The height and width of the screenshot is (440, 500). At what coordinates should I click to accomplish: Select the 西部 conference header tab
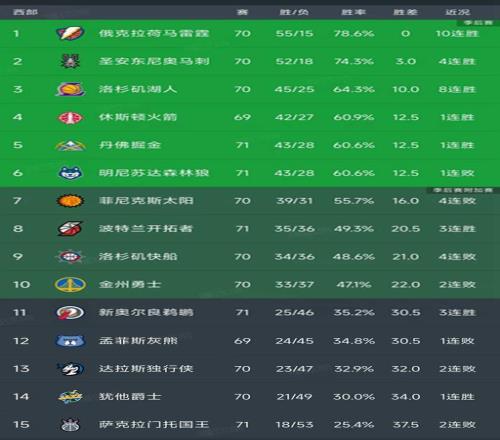point(25,12)
